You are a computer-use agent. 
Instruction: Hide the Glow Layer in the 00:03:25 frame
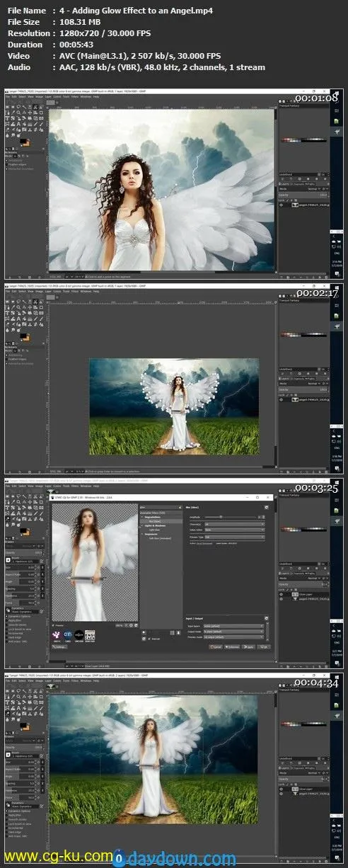coord(282,593)
